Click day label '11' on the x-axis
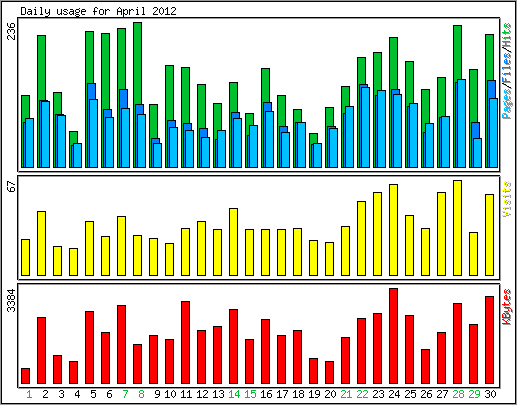Viewport: 517px width, 405px height. point(186,395)
